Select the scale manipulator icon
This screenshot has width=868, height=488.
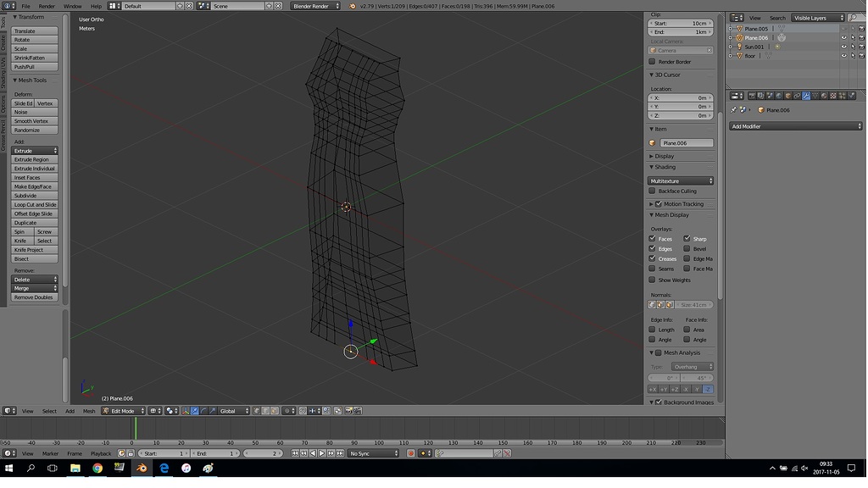[213, 411]
